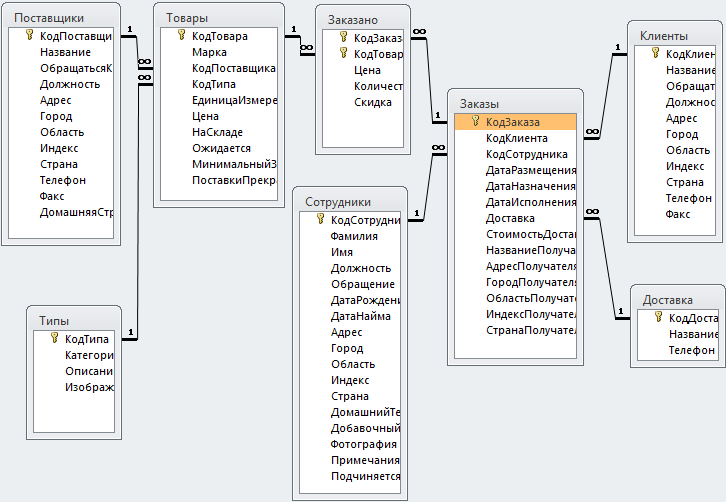
Task: Select Цена field in Товары table
Action: click(x=219, y=116)
